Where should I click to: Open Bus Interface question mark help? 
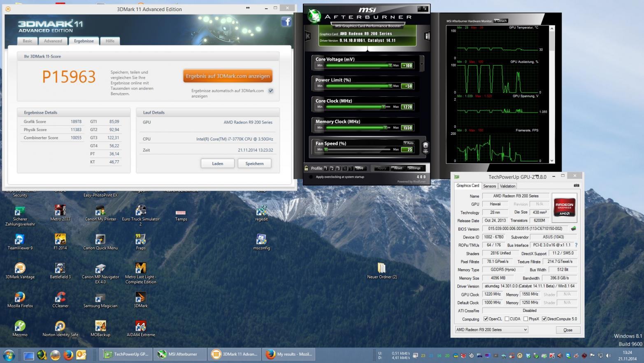coord(576,245)
